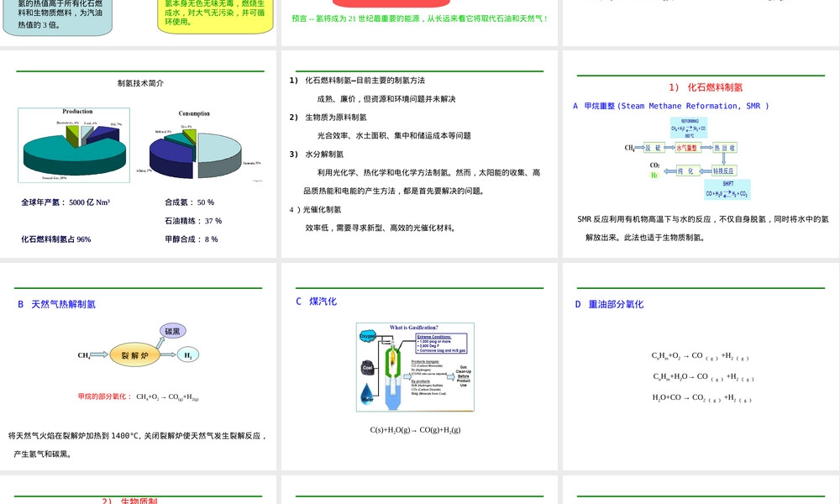Click the equation H₂O+CO → CO₂(g)+H₂(g)
Screen dimensions: 840x504
(x=701, y=398)
